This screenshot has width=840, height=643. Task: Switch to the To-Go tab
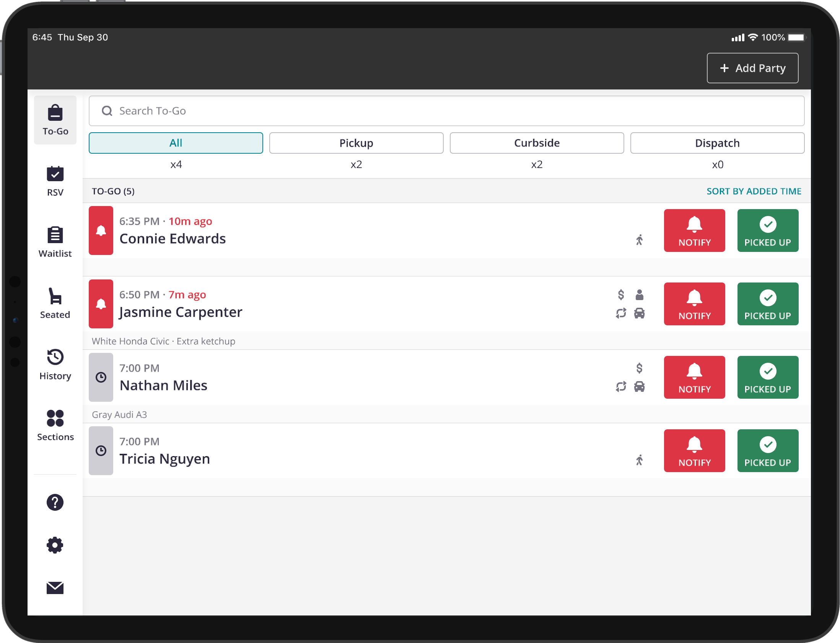55,120
